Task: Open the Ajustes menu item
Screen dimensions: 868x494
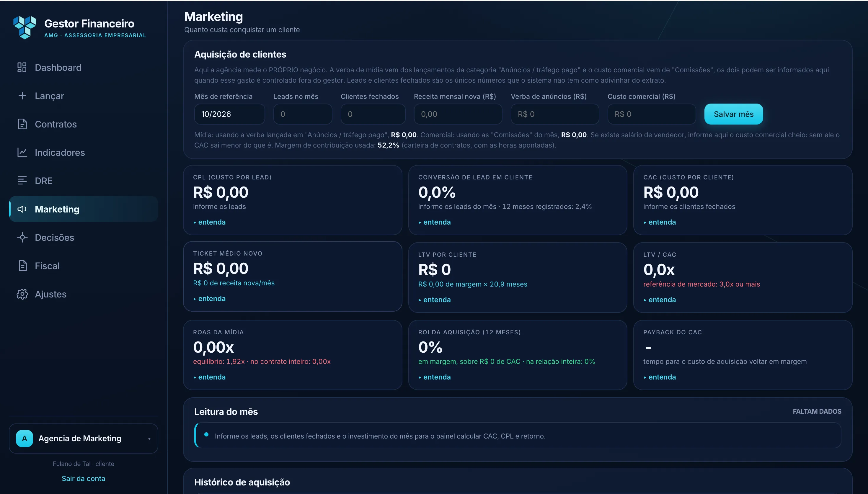Action: click(x=84, y=294)
